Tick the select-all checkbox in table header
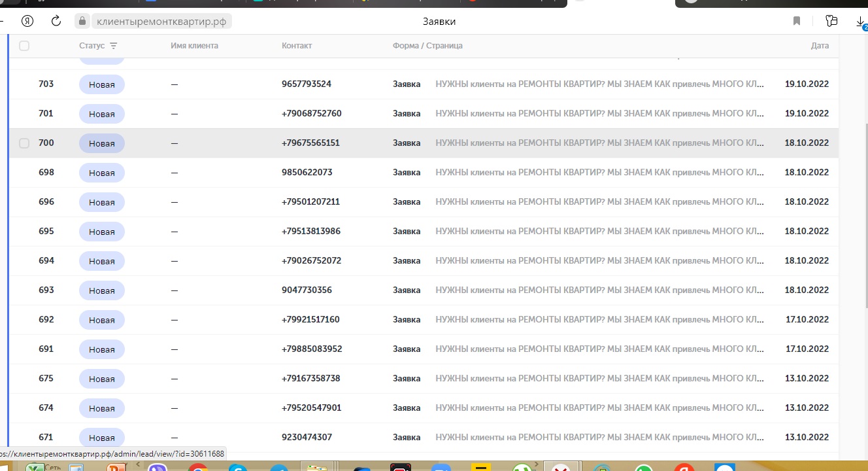 (24, 46)
